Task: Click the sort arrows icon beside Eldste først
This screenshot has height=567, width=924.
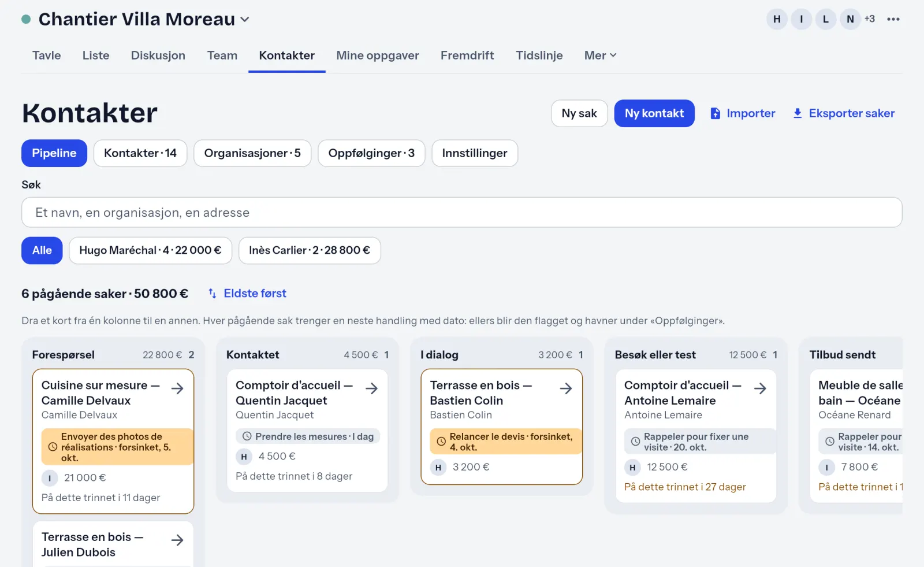Action: click(x=213, y=294)
